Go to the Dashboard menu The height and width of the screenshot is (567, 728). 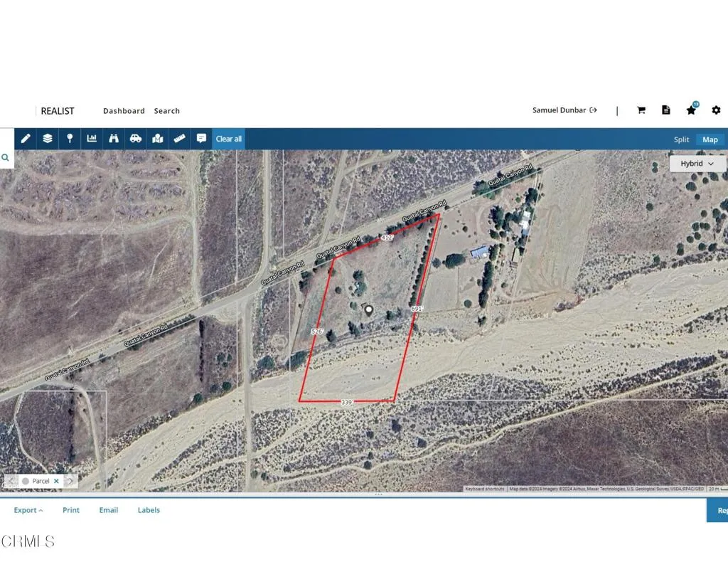(124, 111)
